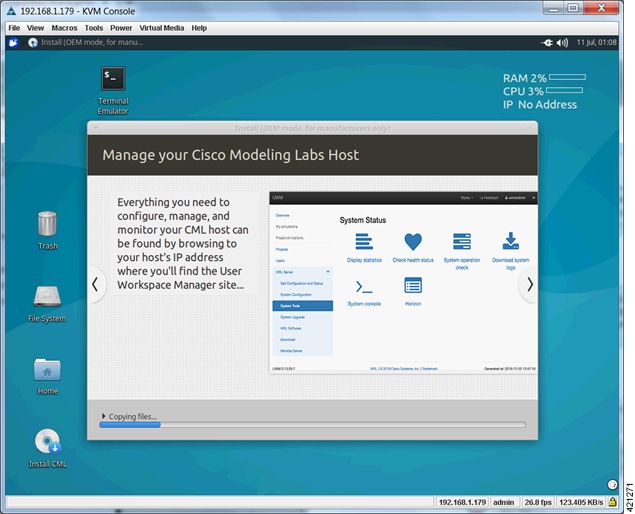Click the 123.405 KB/s status bar entry
Image resolution: width=635 pixels, height=514 pixels.
(581, 502)
